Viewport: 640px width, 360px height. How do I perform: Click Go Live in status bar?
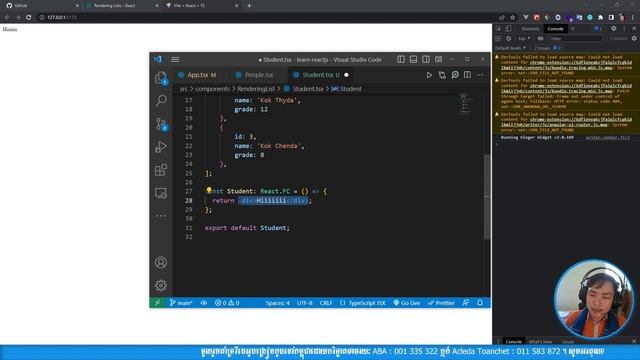[x=407, y=303]
